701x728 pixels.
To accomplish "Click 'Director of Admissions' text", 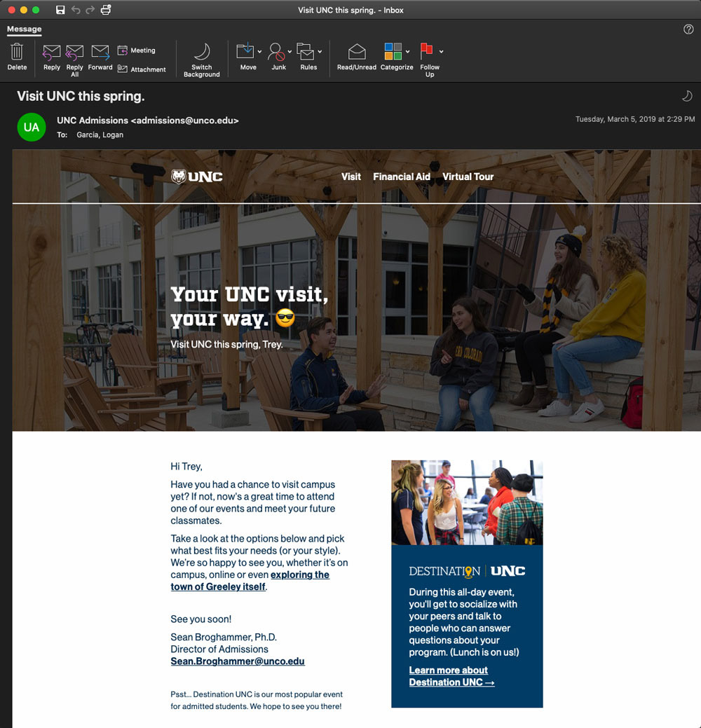I will point(219,649).
